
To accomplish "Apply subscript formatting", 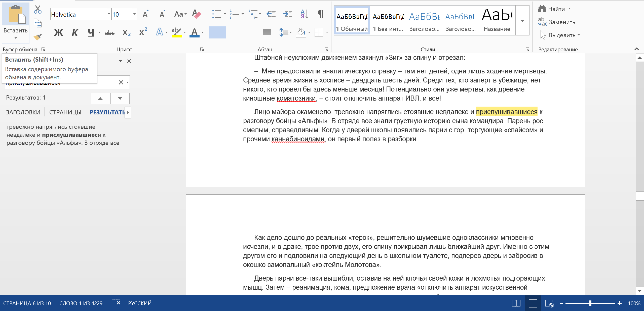I will point(126,32).
